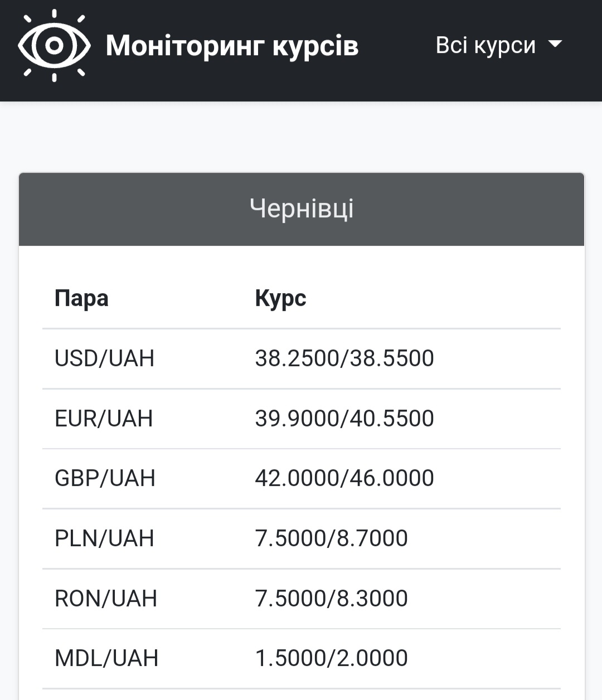The height and width of the screenshot is (700, 602).
Task: Select the USD/UAH pair row
Action: (x=104, y=358)
